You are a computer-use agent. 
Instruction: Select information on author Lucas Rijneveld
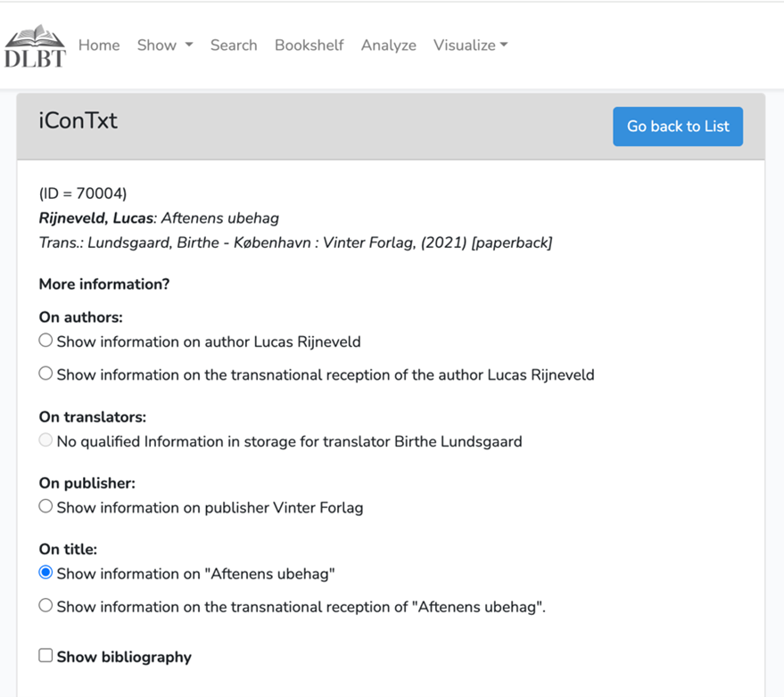click(x=45, y=340)
